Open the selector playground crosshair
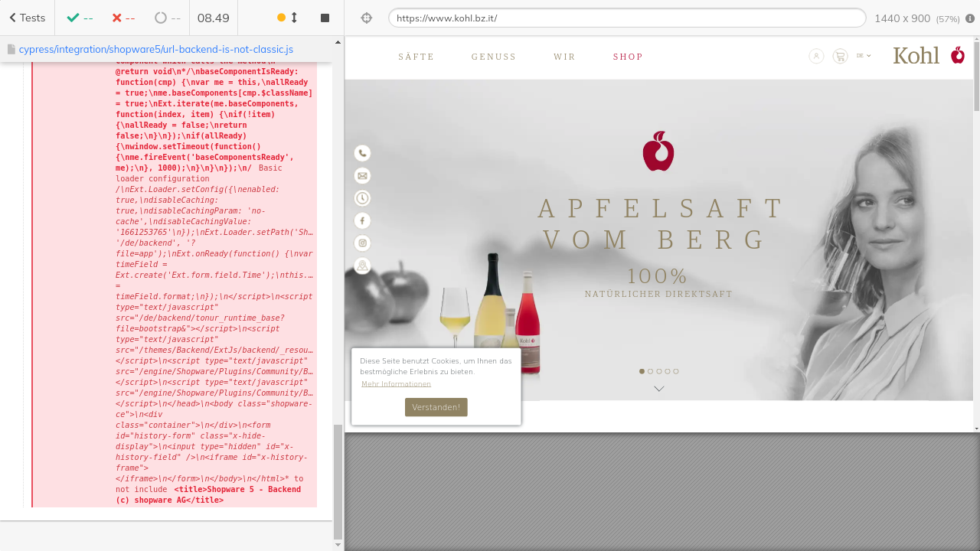The height and width of the screenshot is (551, 980). (x=367, y=18)
